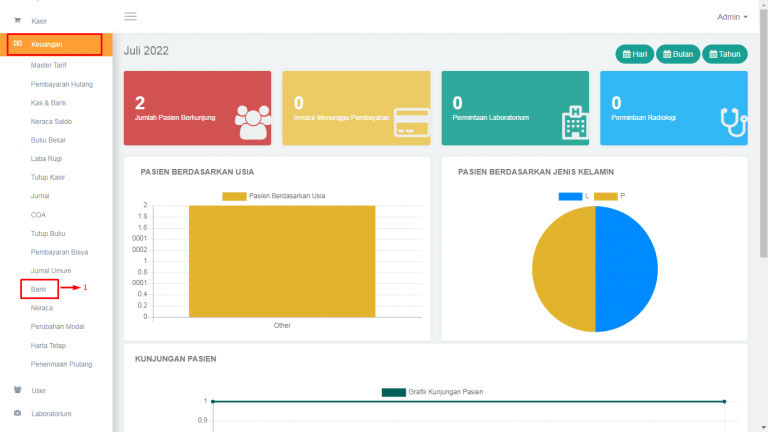This screenshot has width=768, height=432.
Task: Open the Neraca page
Action: tap(42, 308)
